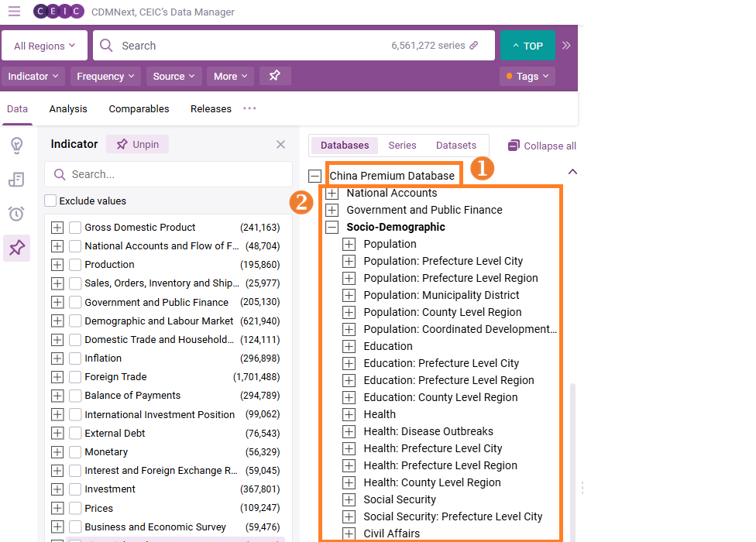Check the Gross Domestic Product checkbox
This screenshot has height=542, width=756.
75,228
